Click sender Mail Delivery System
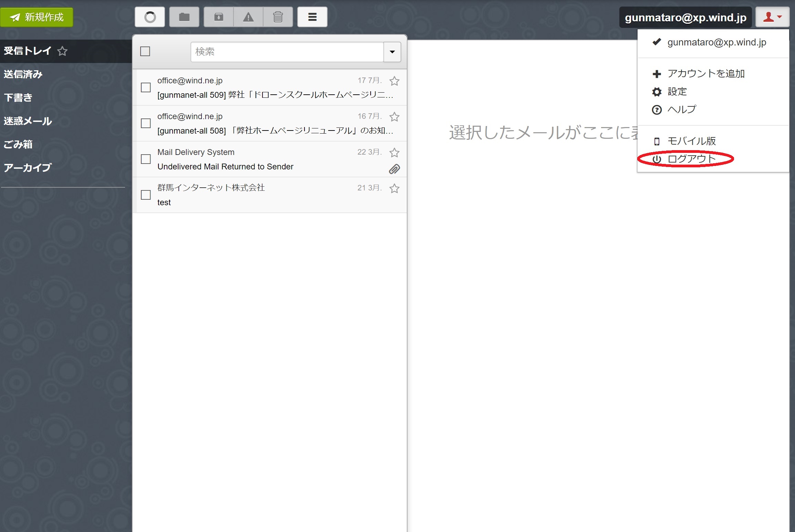The image size is (795, 532). [196, 152]
